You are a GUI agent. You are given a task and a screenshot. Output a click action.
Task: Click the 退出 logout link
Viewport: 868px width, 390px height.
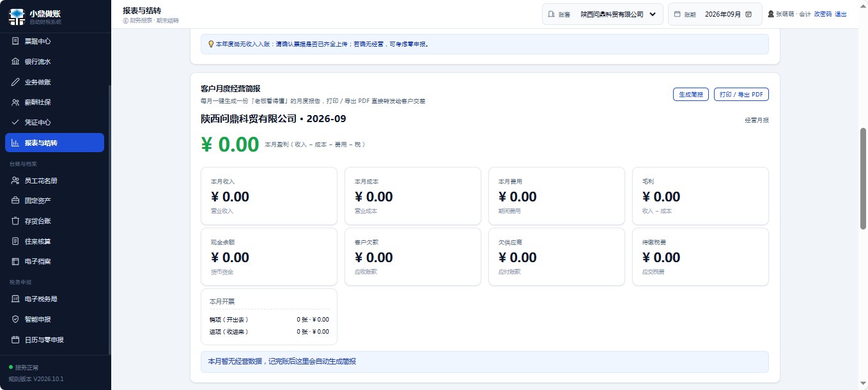(x=841, y=14)
